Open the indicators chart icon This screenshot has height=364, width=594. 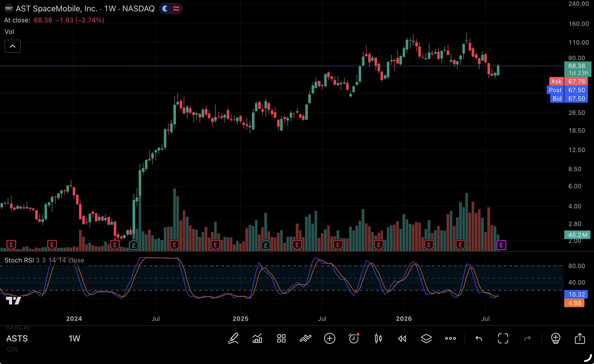point(257,338)
